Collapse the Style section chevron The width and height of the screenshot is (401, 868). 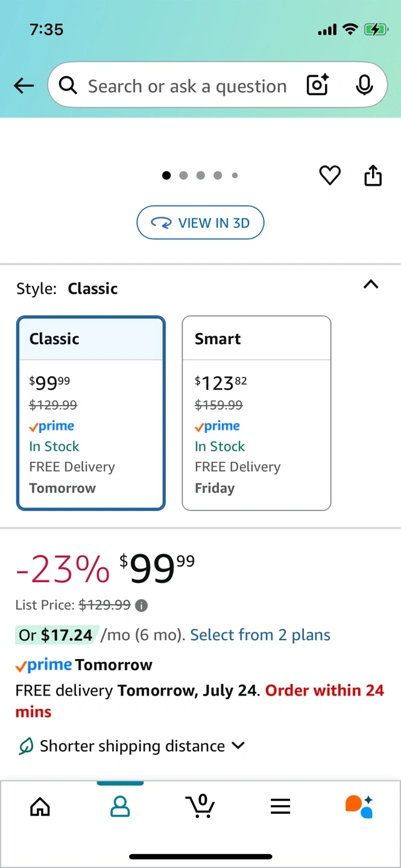(371, 285)
